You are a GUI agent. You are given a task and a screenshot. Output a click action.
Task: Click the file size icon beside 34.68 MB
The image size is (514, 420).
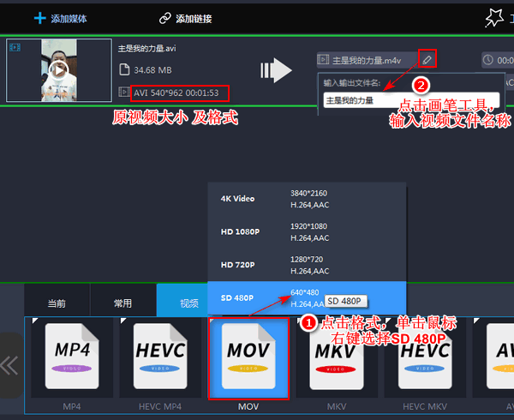tap(124, 69)
